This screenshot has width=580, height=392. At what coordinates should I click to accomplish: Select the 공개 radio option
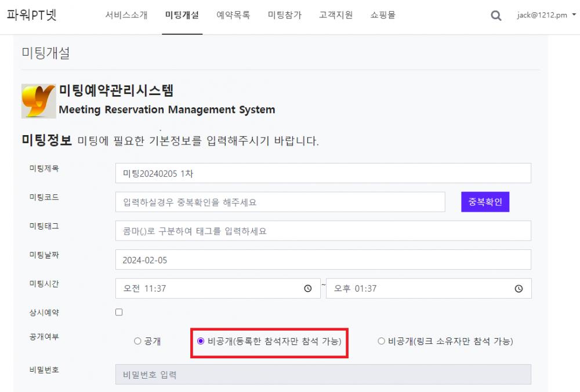pos(137,341)
